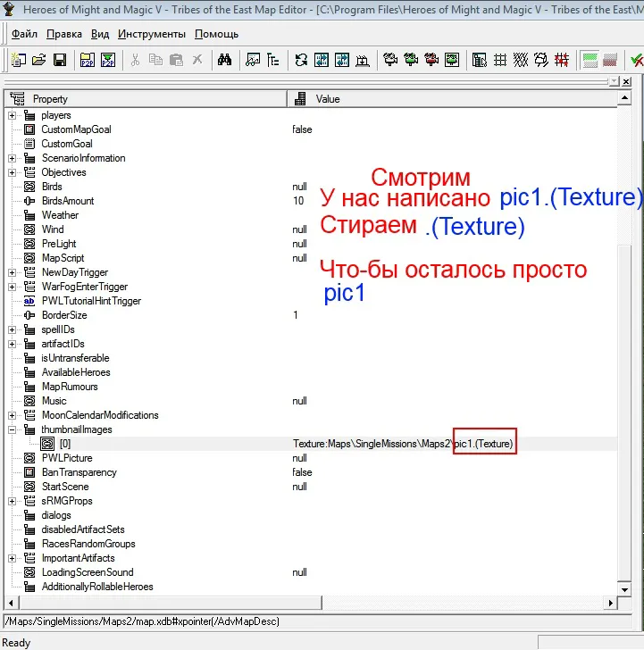The image size is (644, 650).
Task: Open a map file from toolbar
Action: pos(39,61)
